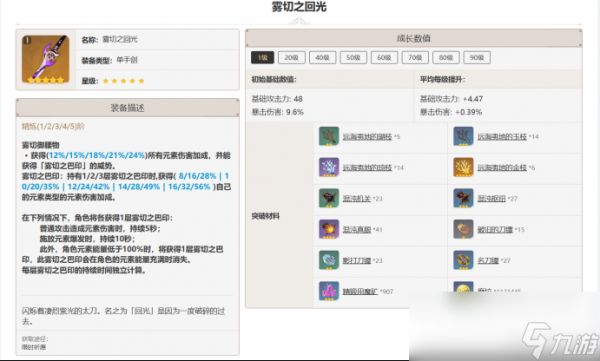Select the 70级 level tab
The image size is (600, 361).
tap(415, 57)
